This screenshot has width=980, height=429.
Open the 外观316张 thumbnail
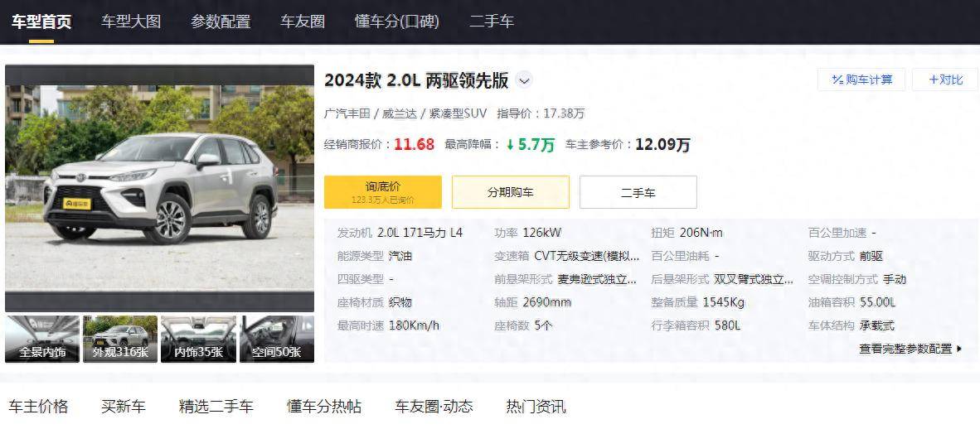click(120, 339)
